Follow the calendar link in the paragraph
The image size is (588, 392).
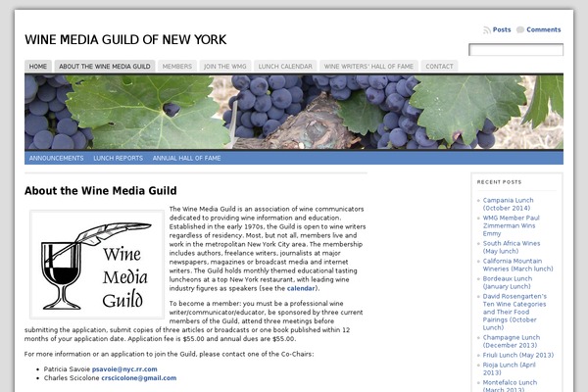(x=301, y=288)
